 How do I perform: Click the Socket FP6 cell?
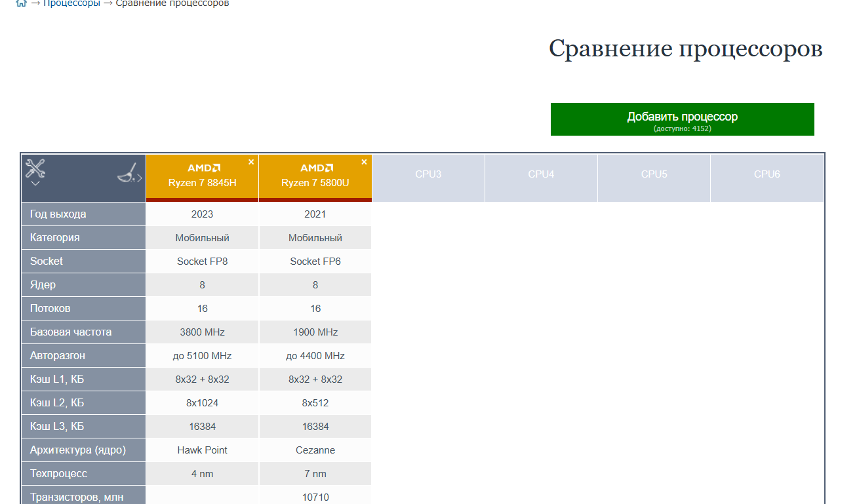point(315,262)
